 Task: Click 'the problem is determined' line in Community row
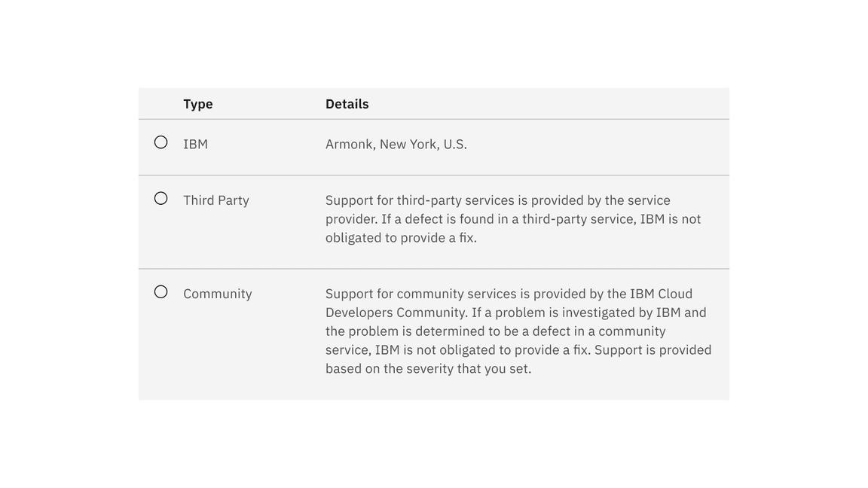(x=496, y=331)
